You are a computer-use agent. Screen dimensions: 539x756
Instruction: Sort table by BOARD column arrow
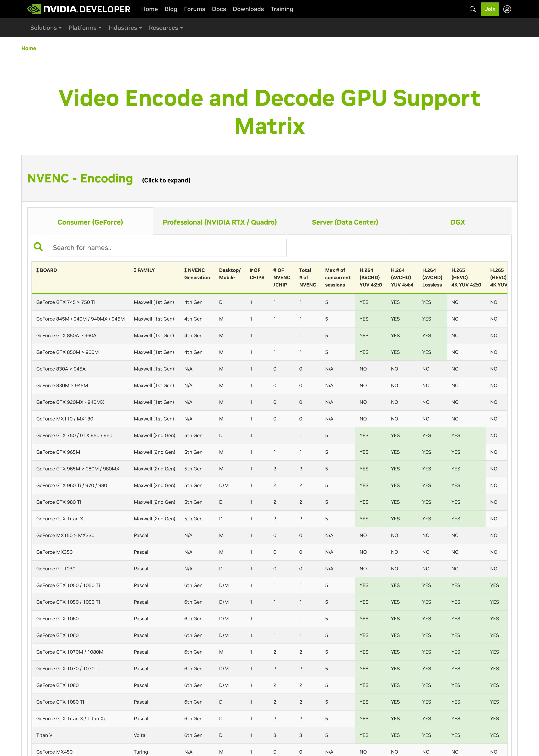[x=37, y=270]
